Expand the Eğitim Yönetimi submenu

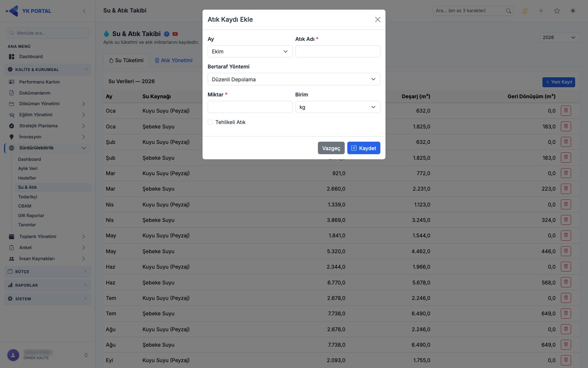tap(48, 115)
